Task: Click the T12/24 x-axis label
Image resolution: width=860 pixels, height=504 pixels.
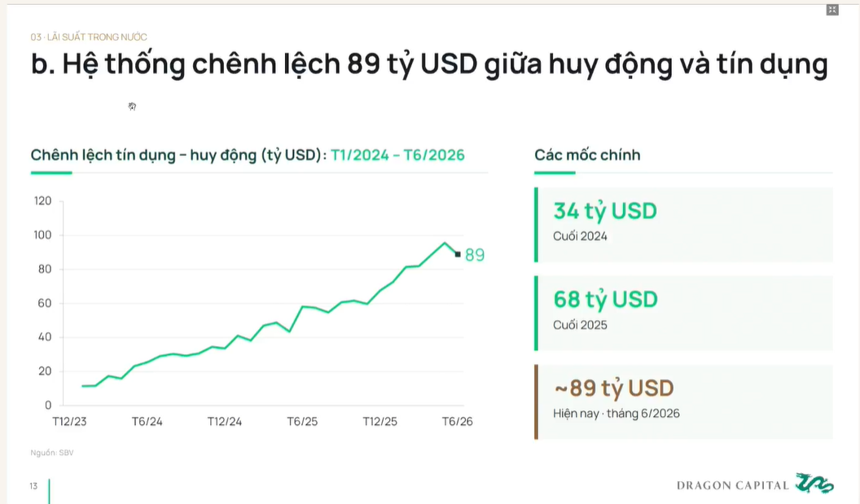Action: point(225,421)
